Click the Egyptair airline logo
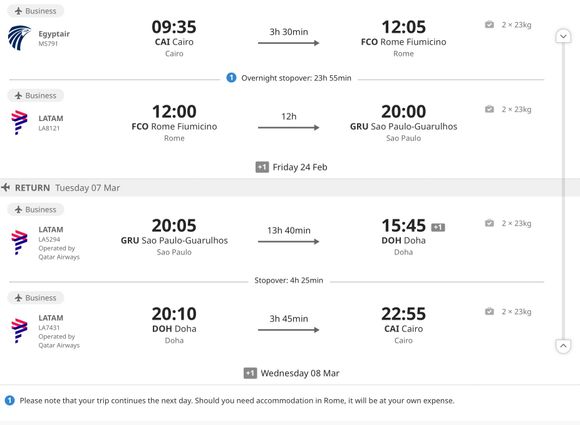 pyautogui.click(x=19, y=38)
